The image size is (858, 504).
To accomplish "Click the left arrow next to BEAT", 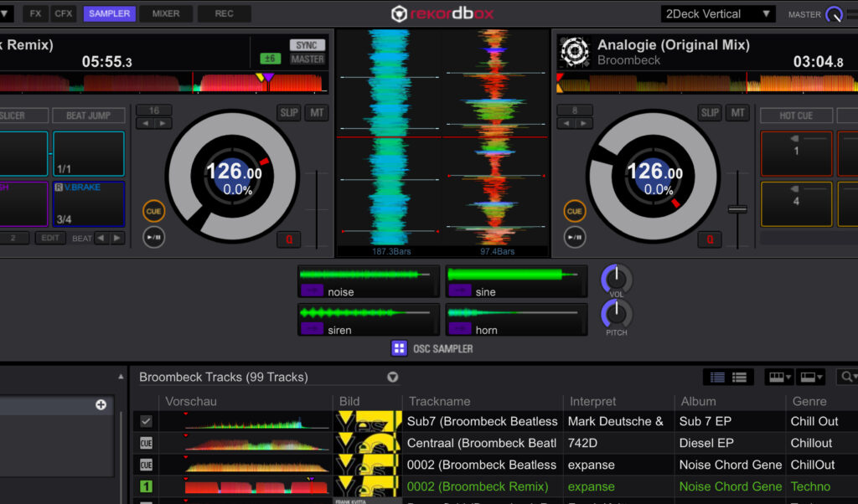I will click(101, 238).
